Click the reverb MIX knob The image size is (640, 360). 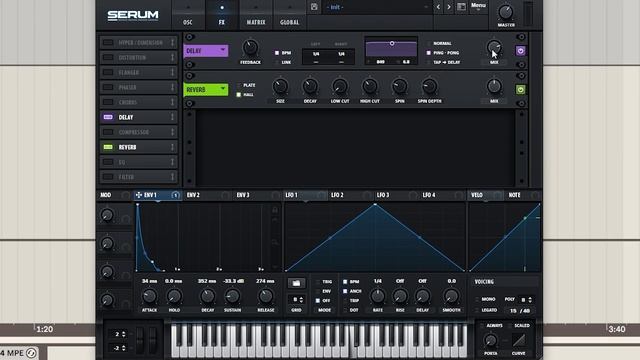click(x=494, y=87)
